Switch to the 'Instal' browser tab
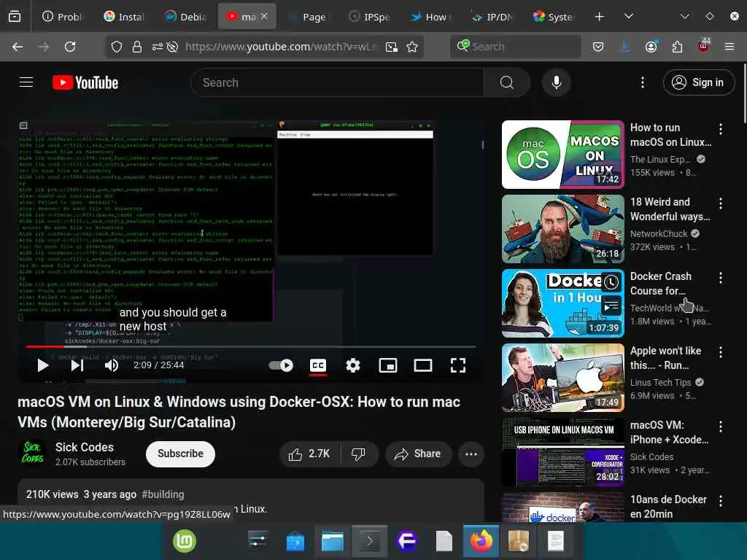The image size is (747, 560). pos(123,17)
